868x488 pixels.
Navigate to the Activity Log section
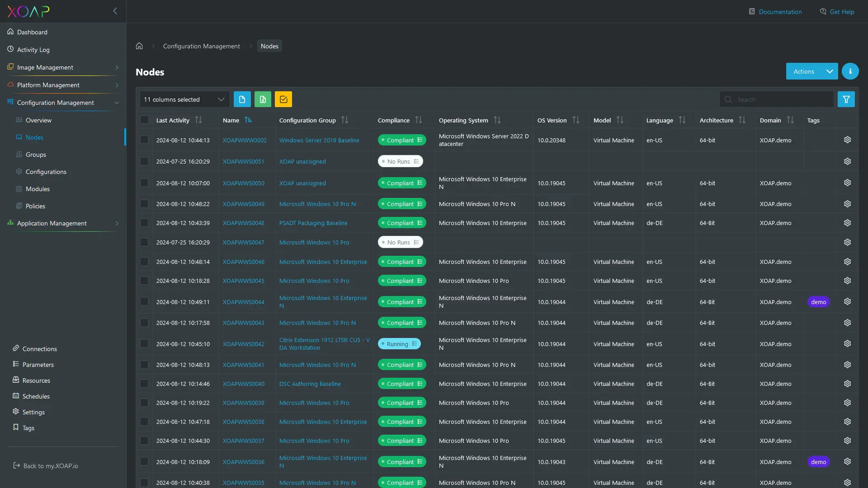point(33,50)
